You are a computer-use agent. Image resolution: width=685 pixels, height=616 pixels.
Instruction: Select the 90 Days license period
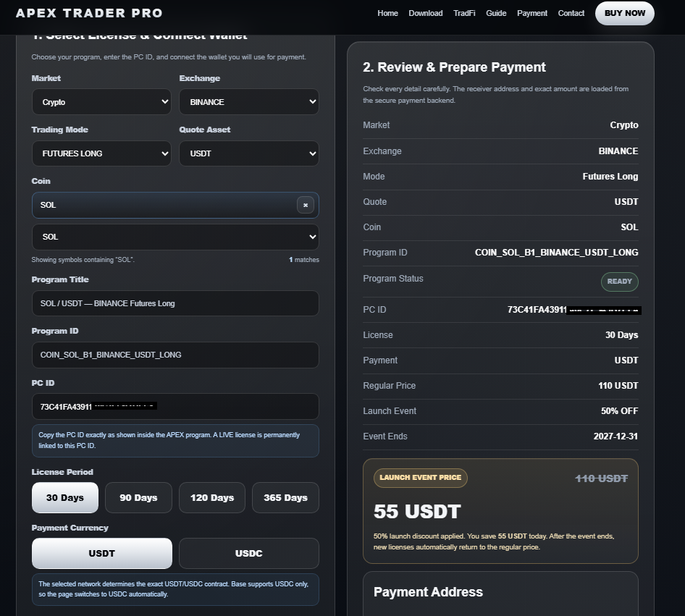(x=138, y=498)
